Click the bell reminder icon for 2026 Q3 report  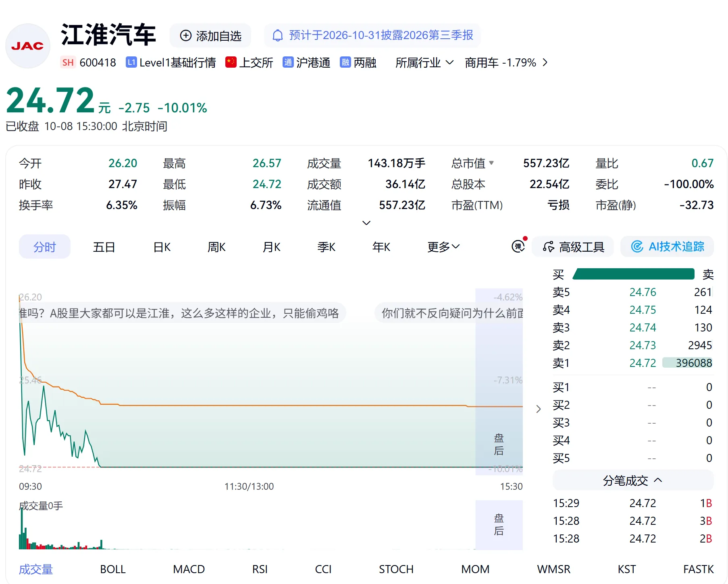277,35
